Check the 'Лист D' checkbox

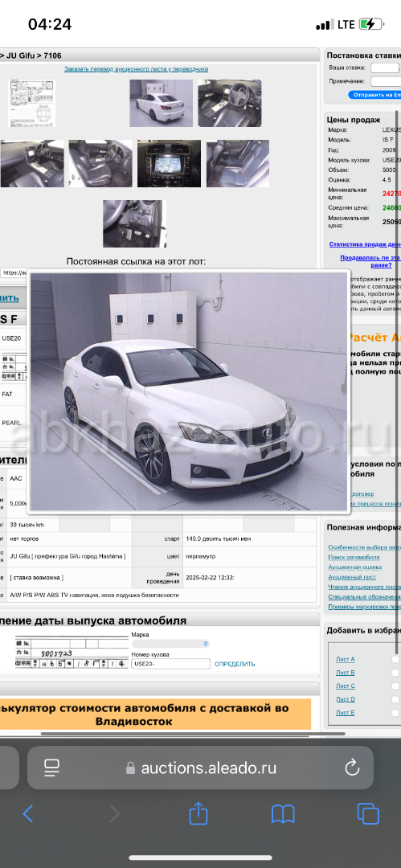(395, 700)
